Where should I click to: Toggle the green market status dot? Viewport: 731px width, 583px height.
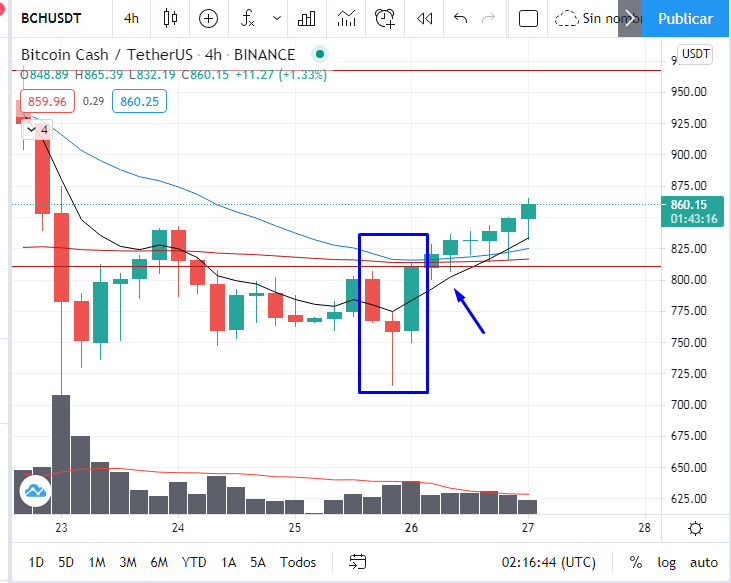[320, 55]
